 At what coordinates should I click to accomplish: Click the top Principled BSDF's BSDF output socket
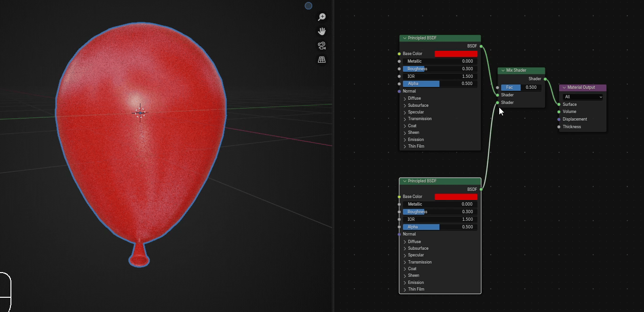[x=481, y=46]
